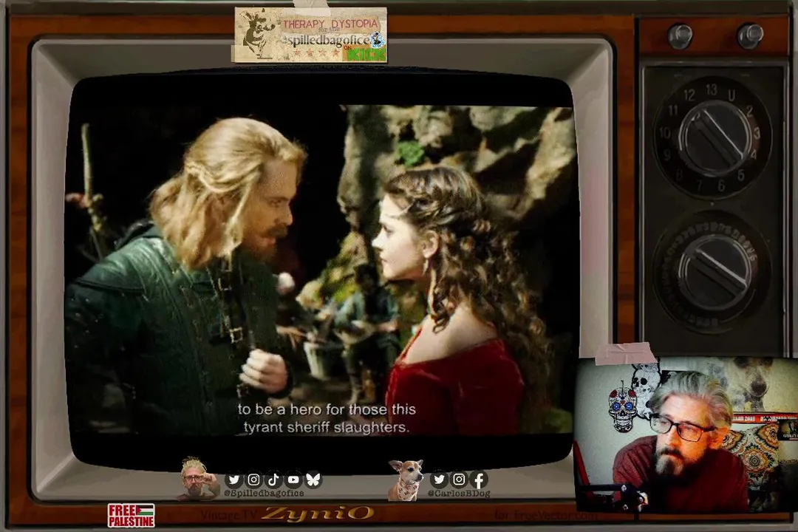Click the Facebook icon above @CarlosBDog
798x532 pixels.
[479, 479]
